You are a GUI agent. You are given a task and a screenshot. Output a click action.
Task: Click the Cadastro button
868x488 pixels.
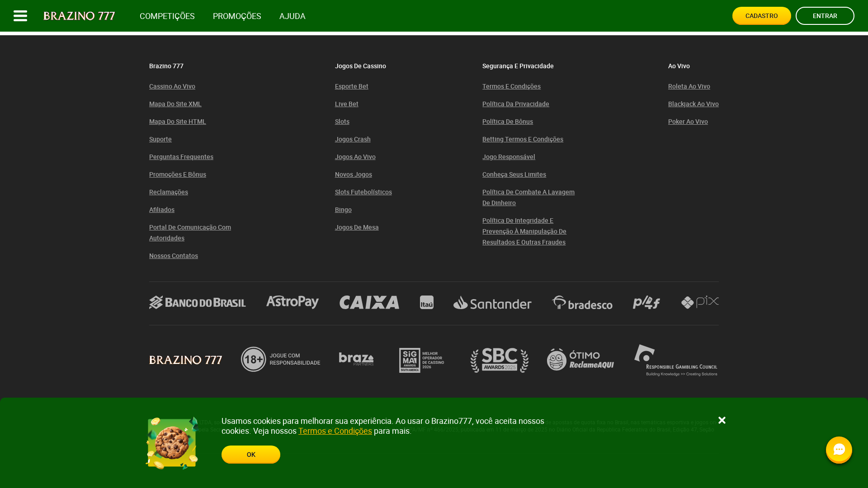(x=762, y=16)
